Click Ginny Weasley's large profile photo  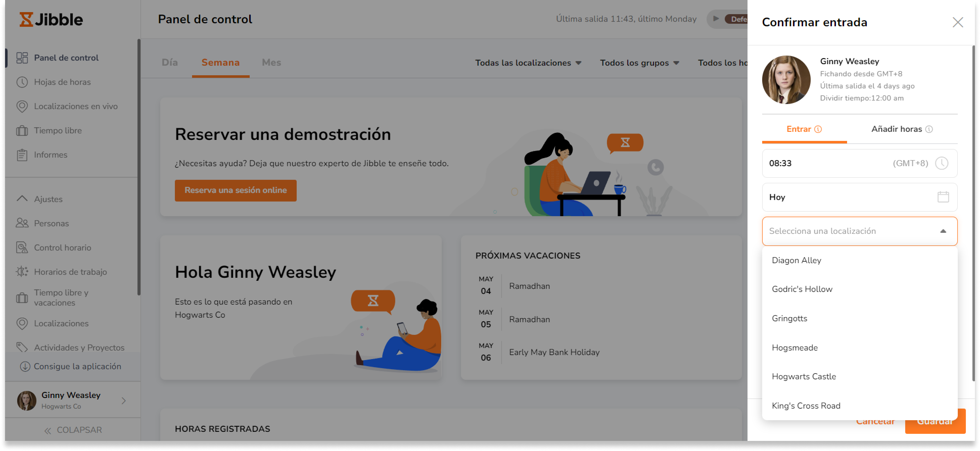click(x=786, y=80)
